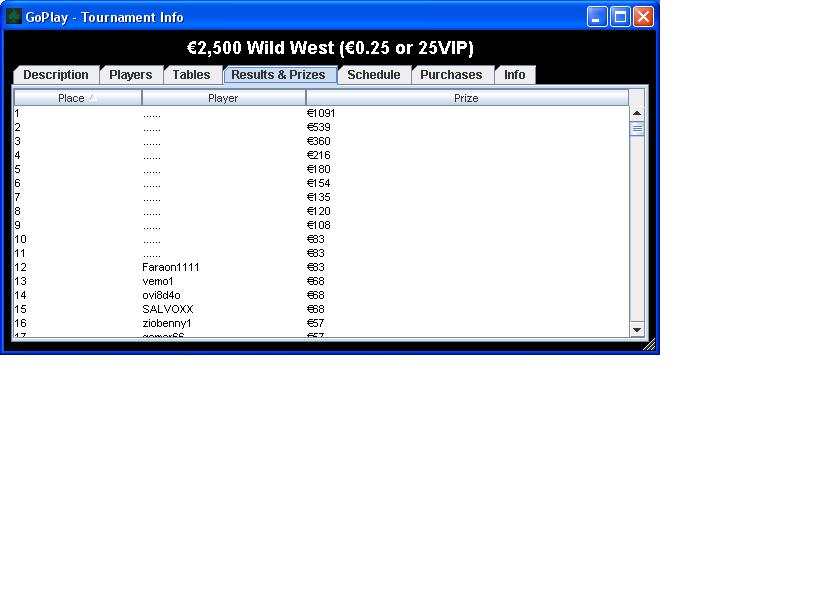Maximize the Tournament Info window
Image resolution: width=813 pixels, height=612 pixels.
coord(620,17)
